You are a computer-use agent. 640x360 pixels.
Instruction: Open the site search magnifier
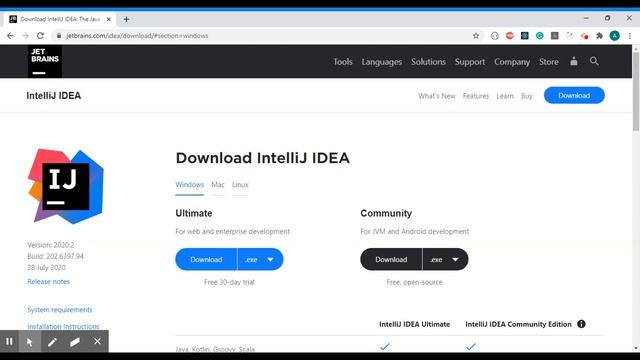594,61
